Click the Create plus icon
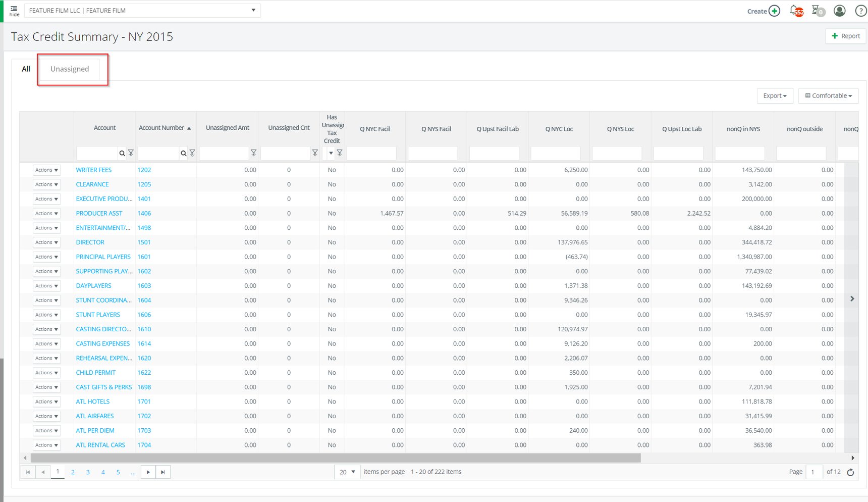The image size is (868, 502). click(x=774, y=11)
